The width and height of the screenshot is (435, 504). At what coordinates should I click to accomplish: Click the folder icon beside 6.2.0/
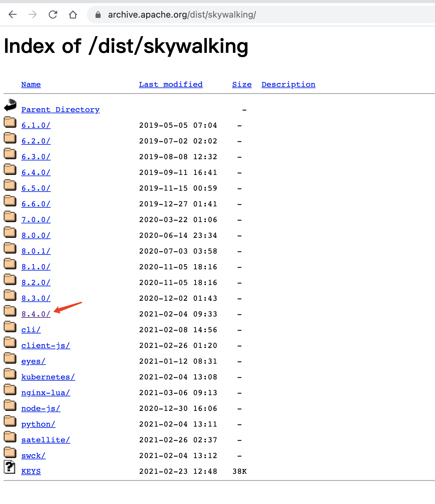(10, 138)
